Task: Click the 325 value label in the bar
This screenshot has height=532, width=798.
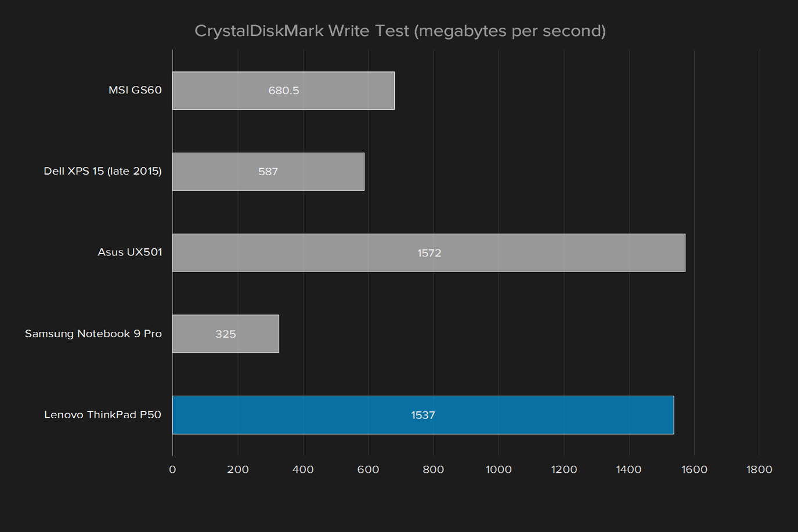Action: [x=226, y=334]
